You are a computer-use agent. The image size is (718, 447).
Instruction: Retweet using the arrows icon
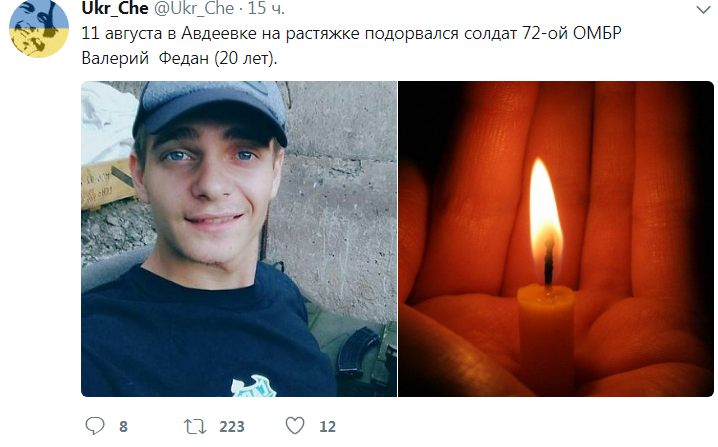195,426
